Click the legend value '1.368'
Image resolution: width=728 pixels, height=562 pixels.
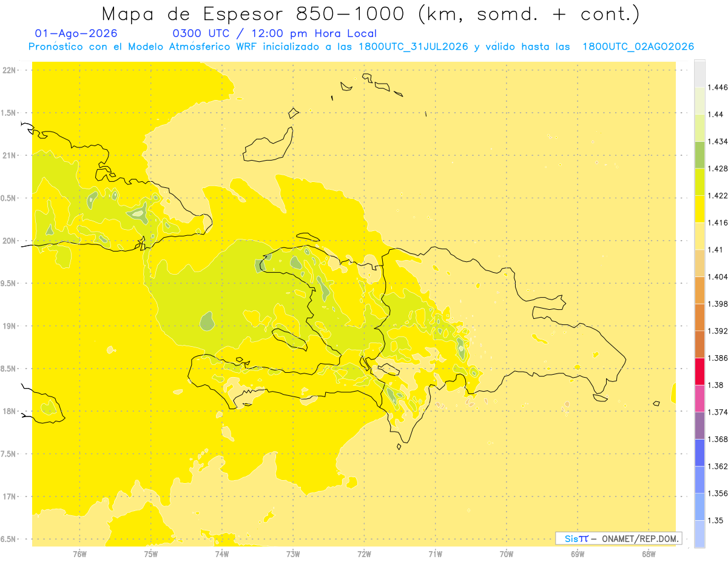click(718, 439)
